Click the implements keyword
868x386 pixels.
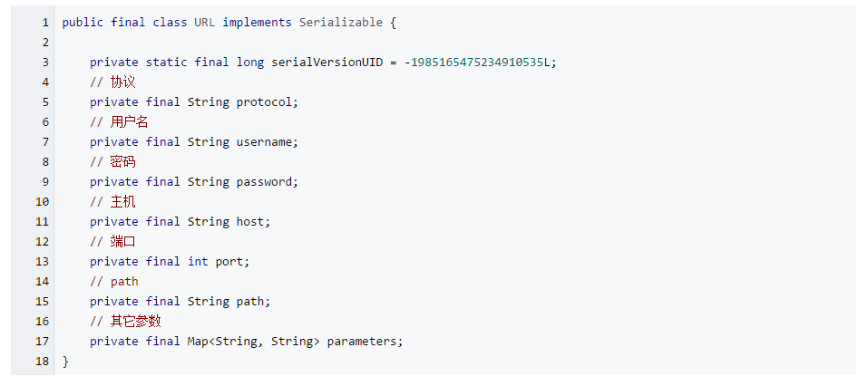point(257,23)
